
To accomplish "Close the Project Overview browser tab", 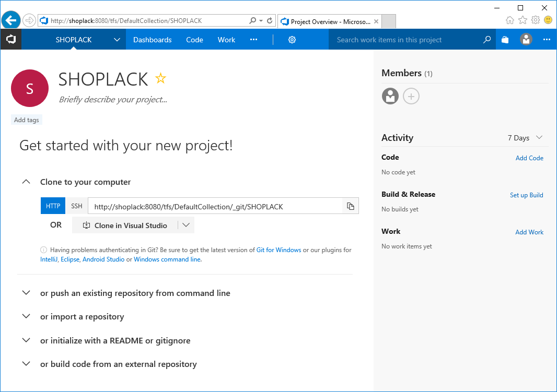I will tap(376, 21).
